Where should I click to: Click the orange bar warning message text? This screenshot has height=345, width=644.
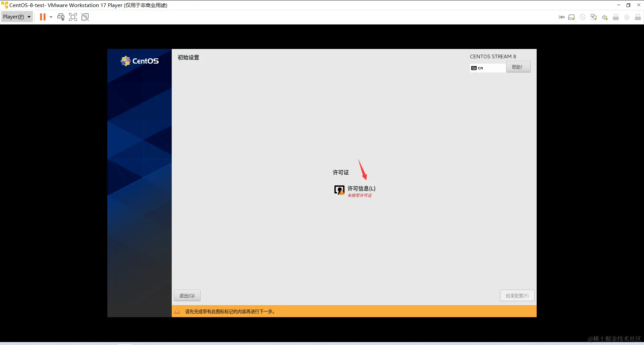pos(230,311)
